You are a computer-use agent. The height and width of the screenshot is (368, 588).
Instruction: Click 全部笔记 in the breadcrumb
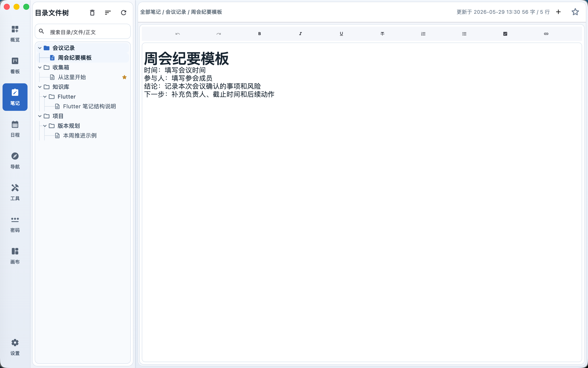[x=150, y=12]
